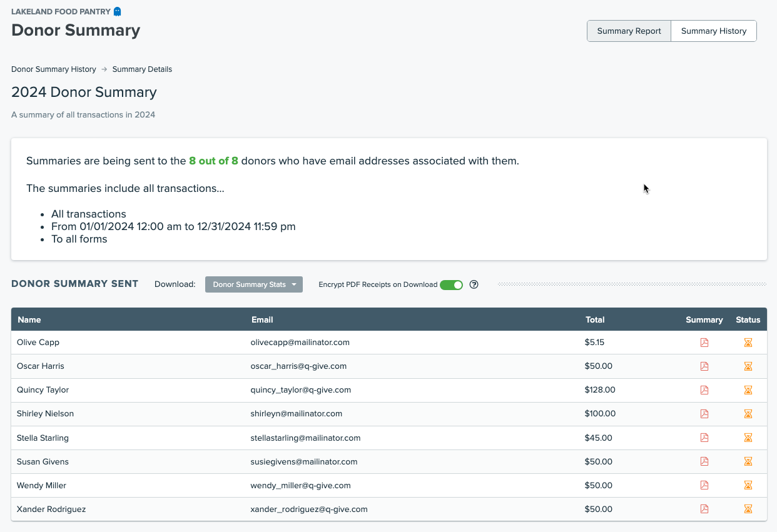Open the Donor Summary Stats dropdown

click(x=254, y=284)
